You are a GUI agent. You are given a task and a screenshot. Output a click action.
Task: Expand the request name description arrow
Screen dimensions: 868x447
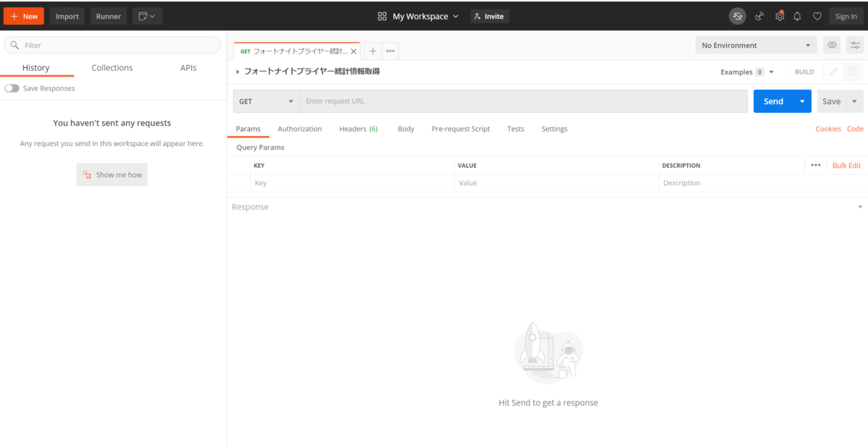(x=238, y=72)
